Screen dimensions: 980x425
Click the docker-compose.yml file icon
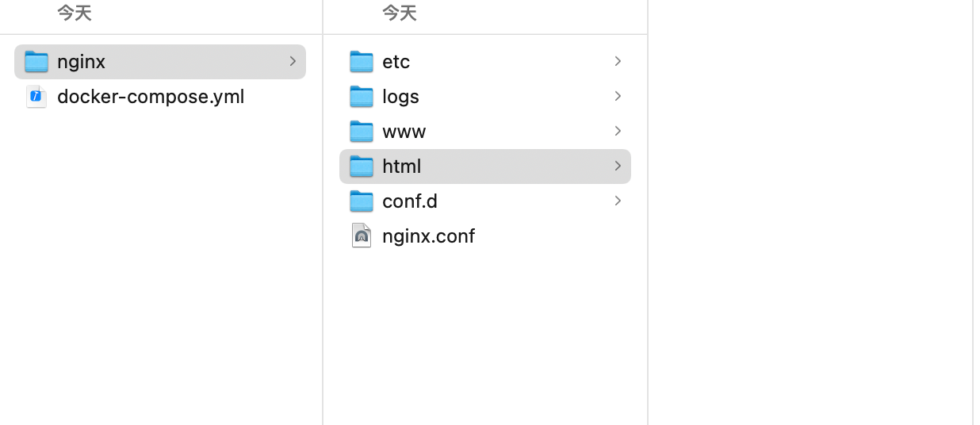(x=36, y=97)
